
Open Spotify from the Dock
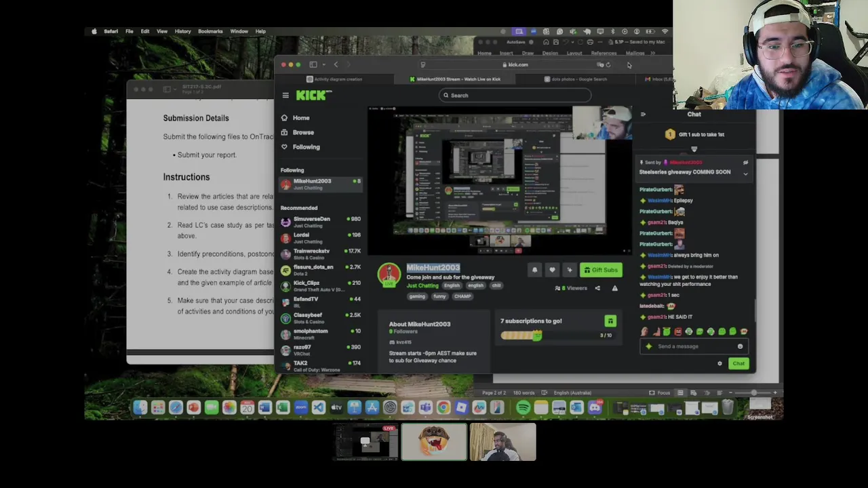[523, 407]
